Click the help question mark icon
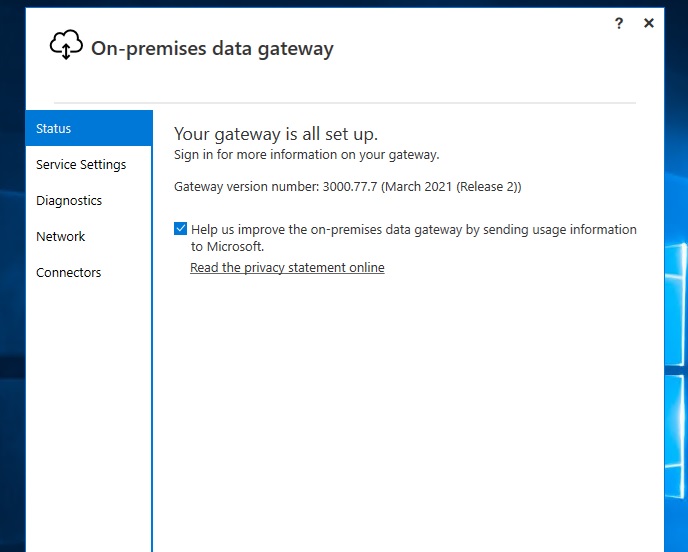This screenshot has width=688, height=552. coord(619,23)
